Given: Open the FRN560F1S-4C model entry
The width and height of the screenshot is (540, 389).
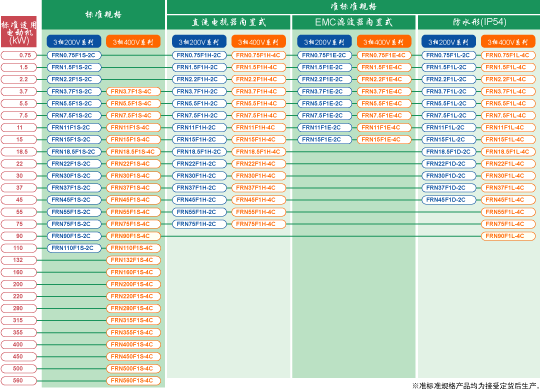Looking at the screenshot, I should point(133,380).
